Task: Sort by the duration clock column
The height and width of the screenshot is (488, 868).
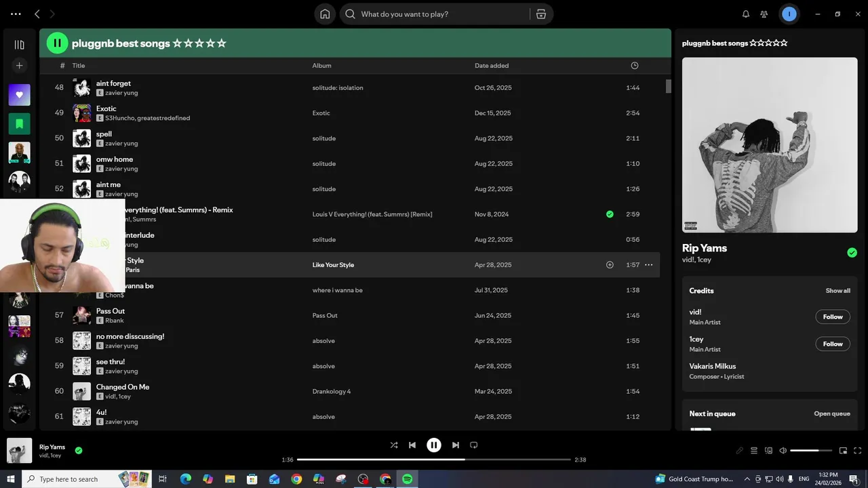Action: click(x=634, y=66)
